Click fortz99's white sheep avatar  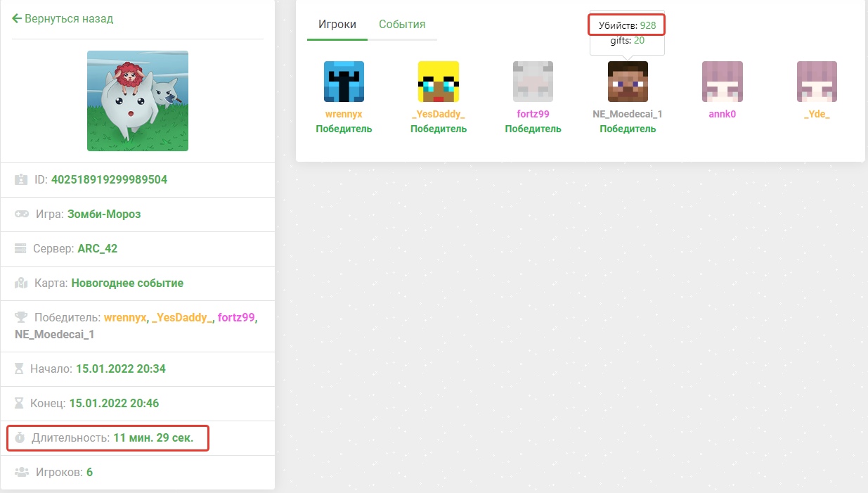pyautogui.click(x=533, y=81)
